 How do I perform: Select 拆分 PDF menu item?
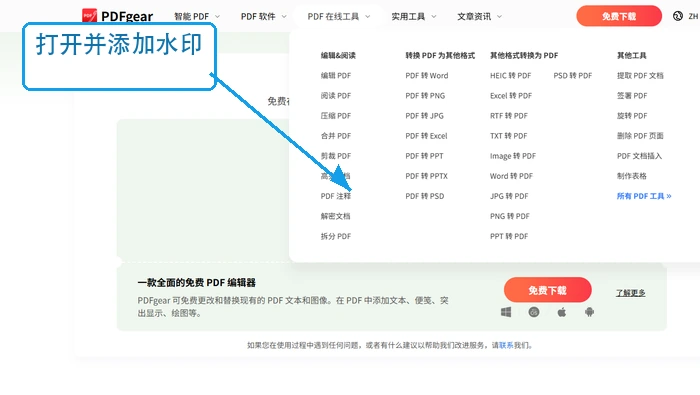pos(336,236)
